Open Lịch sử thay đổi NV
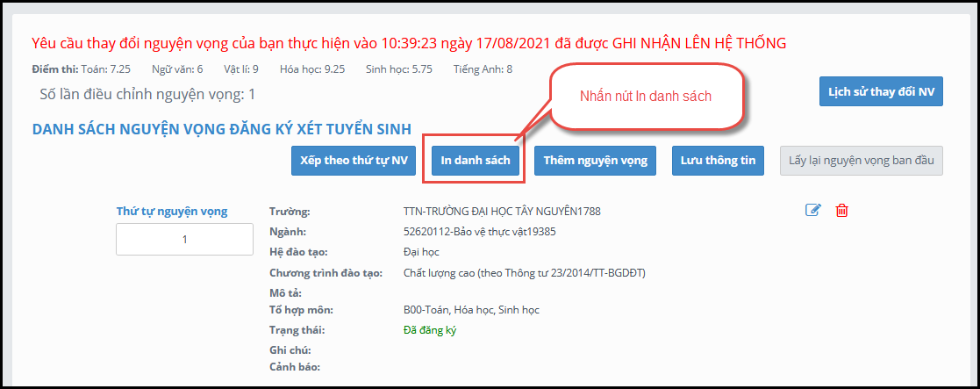Viewport: 980px width, 389px height. (x=880, y=91)
